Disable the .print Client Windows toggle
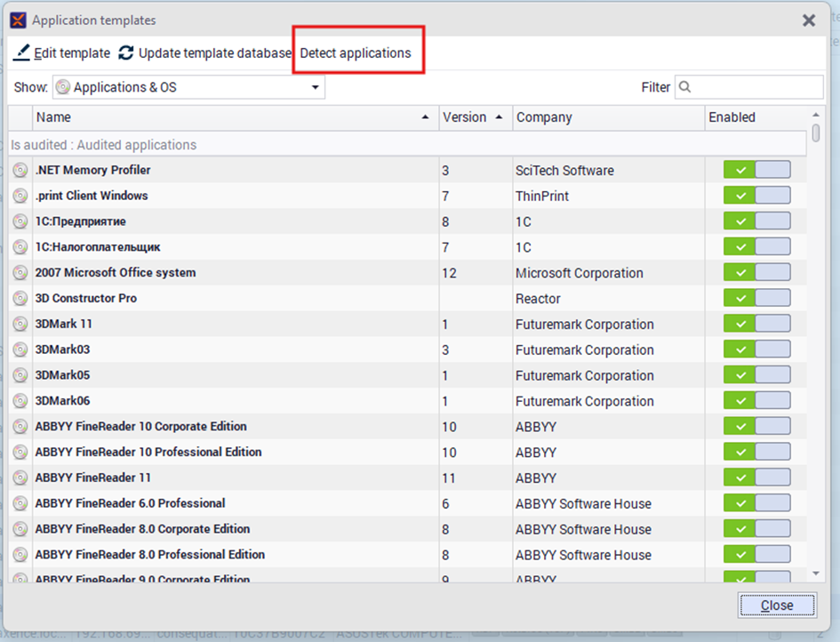The width and height of the screenshot is (840, 642). coord(756,197)
